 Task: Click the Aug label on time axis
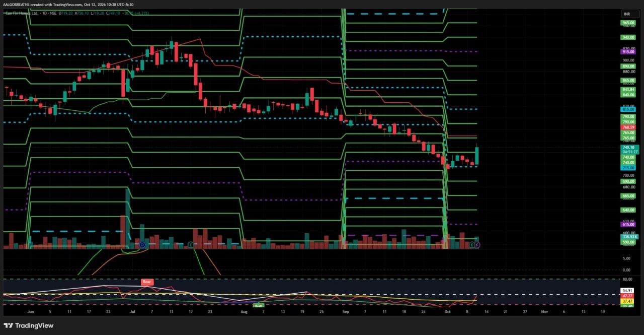coord(245,312)
